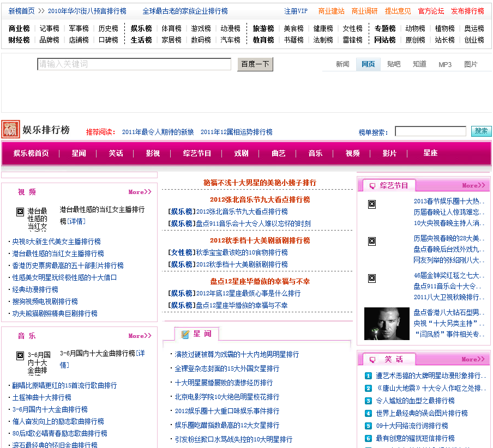Click the 笑话 panel speech bubble icon
The width and height of the screenshot is (493, 448).
pos(372,360)
